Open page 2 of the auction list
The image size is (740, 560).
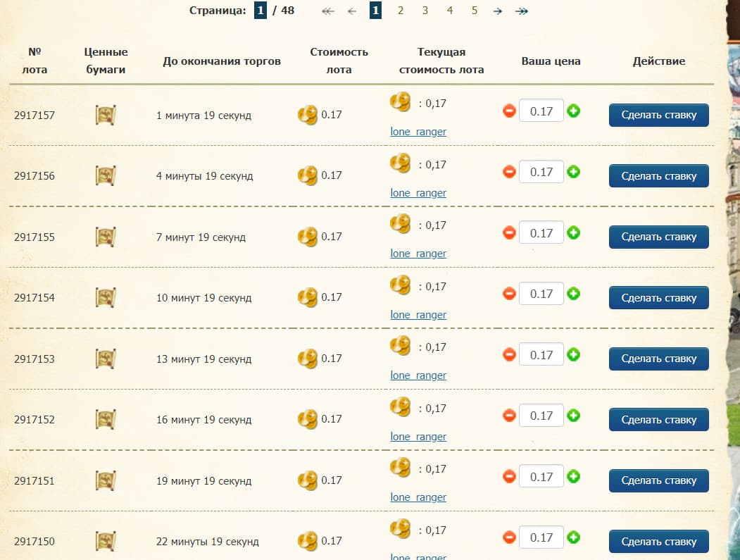click(400, 11)
